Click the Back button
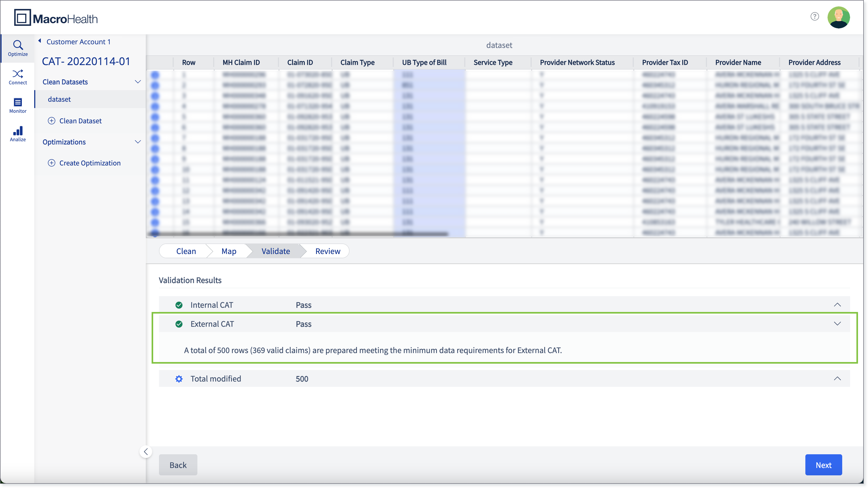Viewport: 868px width, 488px height. 178,465
